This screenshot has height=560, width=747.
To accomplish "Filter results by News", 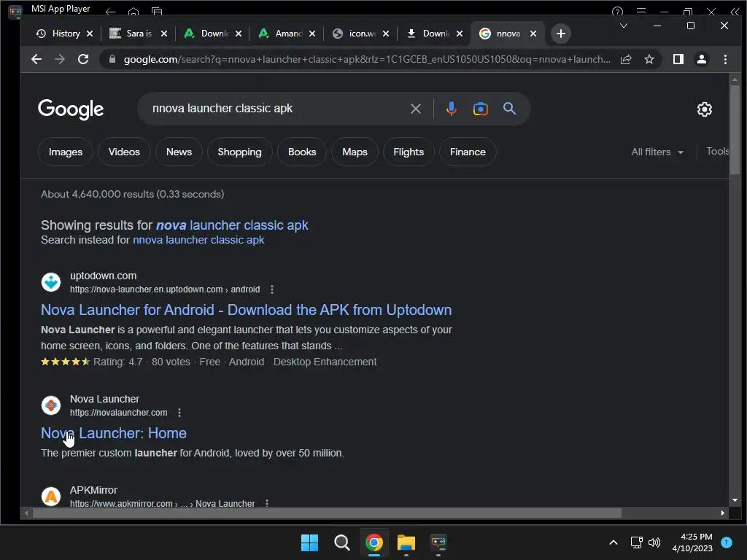I will point(179,152).
